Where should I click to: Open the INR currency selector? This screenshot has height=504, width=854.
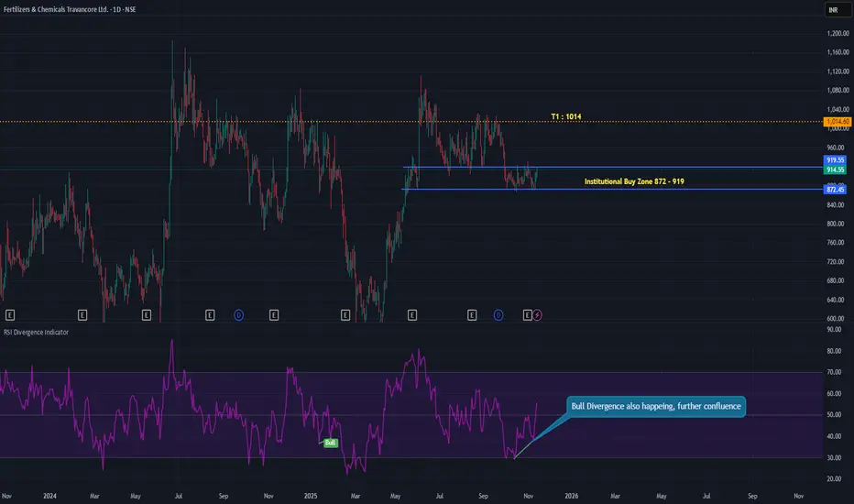point(838,10)
